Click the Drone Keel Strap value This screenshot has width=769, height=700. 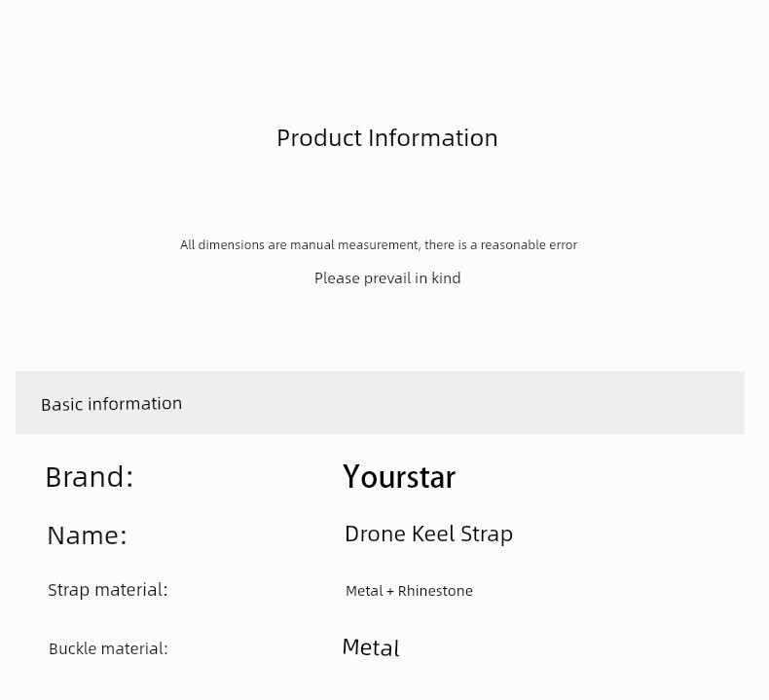pos(428,534)
